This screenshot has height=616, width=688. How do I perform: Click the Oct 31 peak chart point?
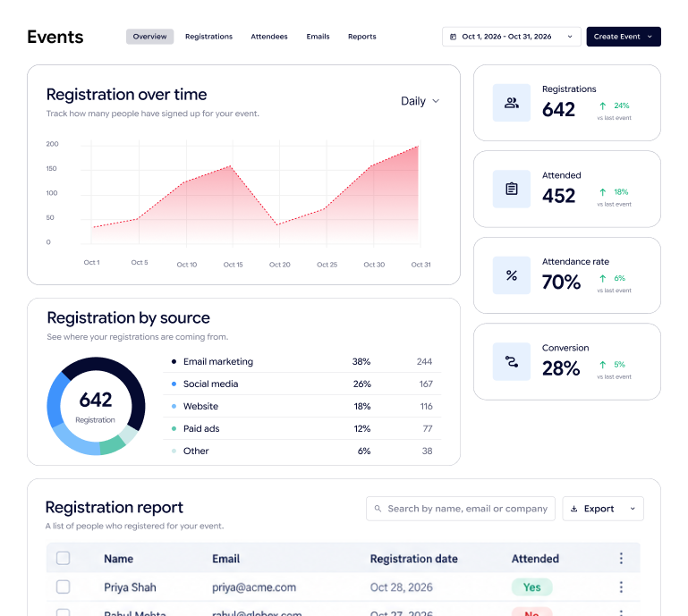point(418,146)
